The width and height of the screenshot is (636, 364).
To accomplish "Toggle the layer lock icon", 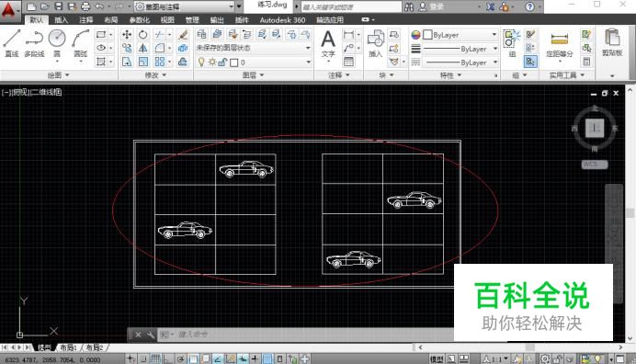I will coord(222,63).
